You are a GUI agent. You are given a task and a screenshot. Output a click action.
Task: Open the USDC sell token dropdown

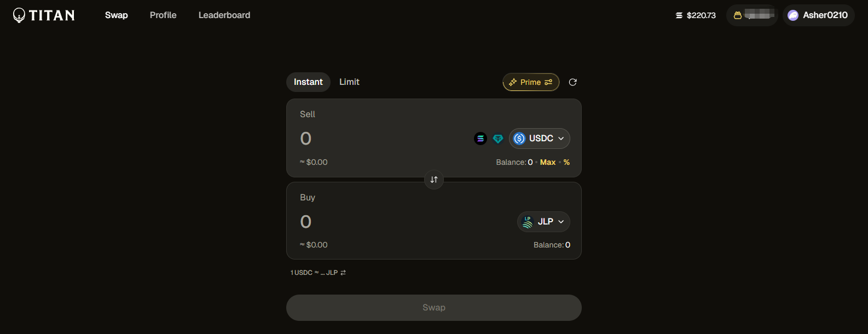pyautogui.click(x=539, y=139)
